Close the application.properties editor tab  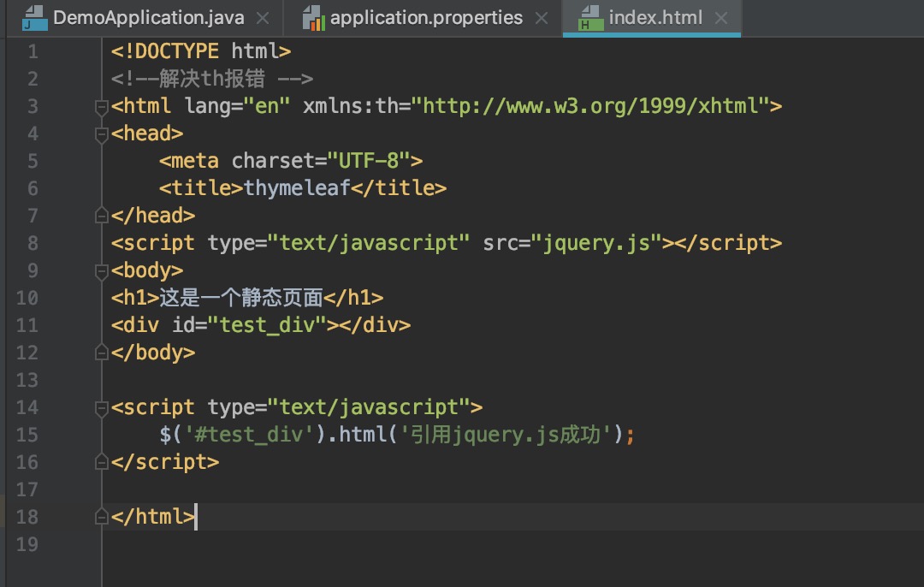pyautogui.click(x=542, y=18)
